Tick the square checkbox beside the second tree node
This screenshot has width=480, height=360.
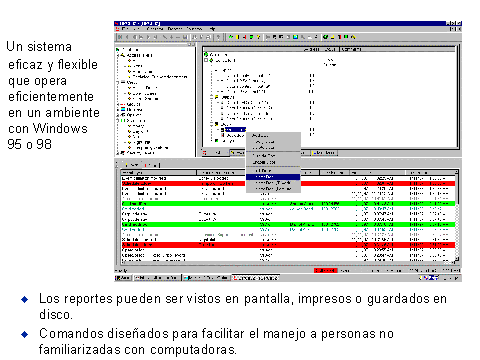[x=206, y=60]
